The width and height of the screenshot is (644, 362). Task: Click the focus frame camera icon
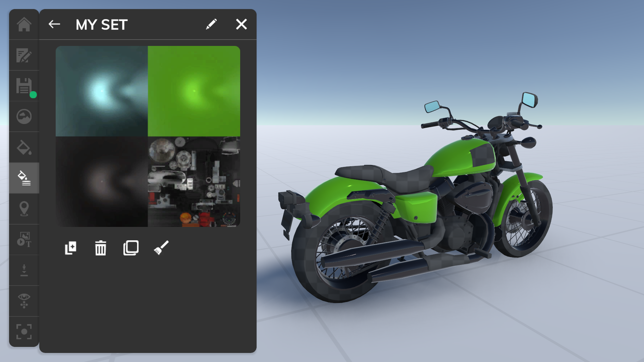coord(24,331)
